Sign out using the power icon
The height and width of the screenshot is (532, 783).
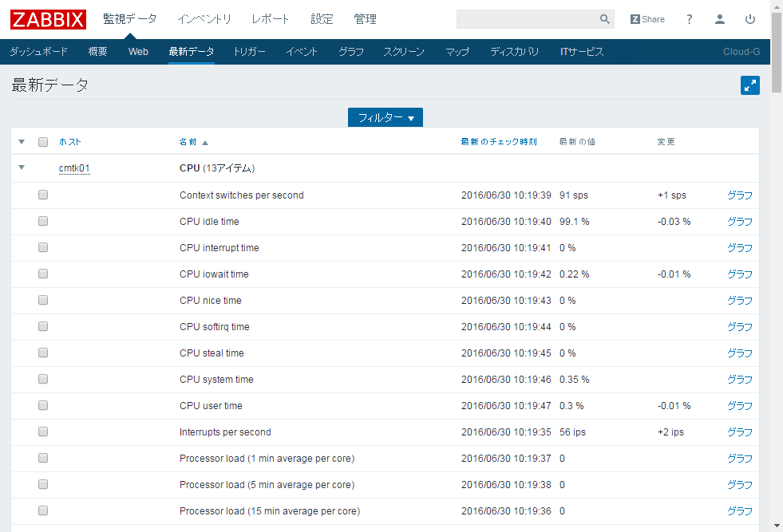click(749, 18)
